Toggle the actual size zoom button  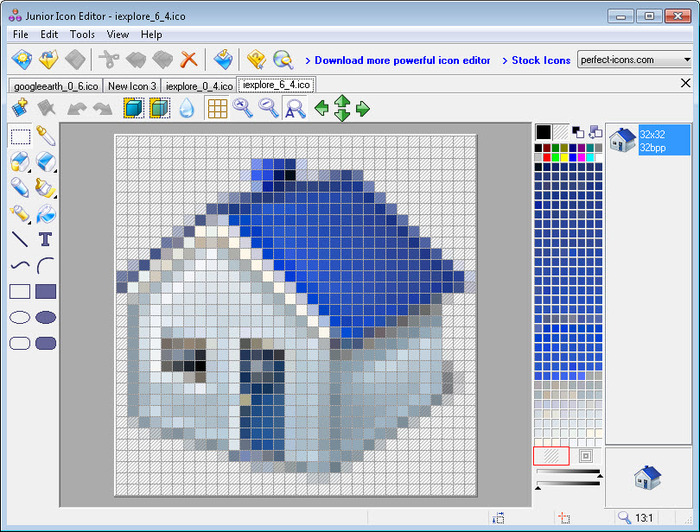click(295, 108)
